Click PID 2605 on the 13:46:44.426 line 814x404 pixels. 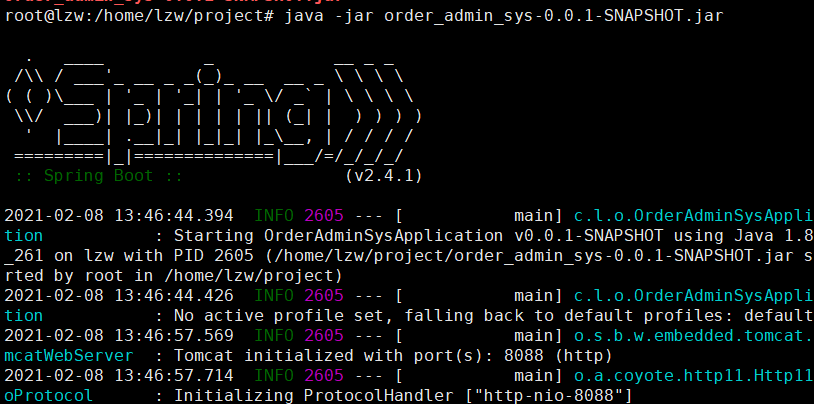324,295
